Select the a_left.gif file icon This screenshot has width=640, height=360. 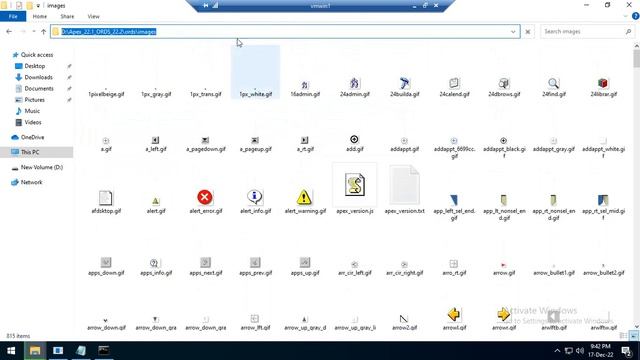pos(156,140)
